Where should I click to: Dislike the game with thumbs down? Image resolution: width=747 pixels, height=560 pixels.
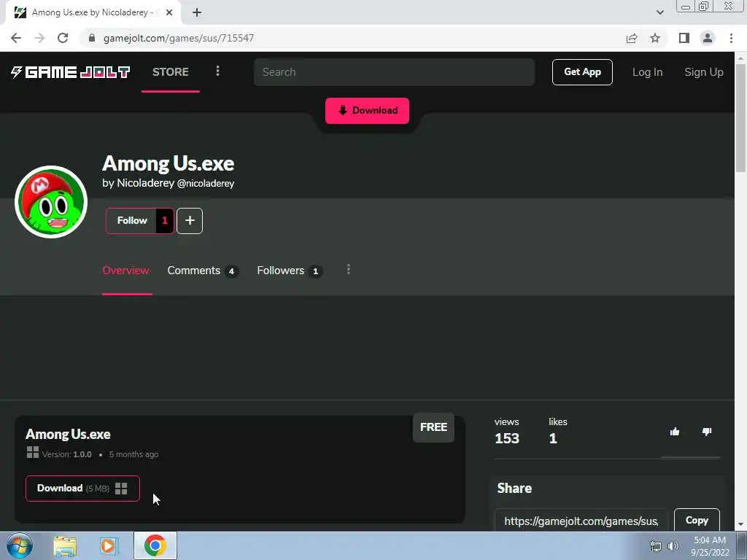[x=707, y=432]
